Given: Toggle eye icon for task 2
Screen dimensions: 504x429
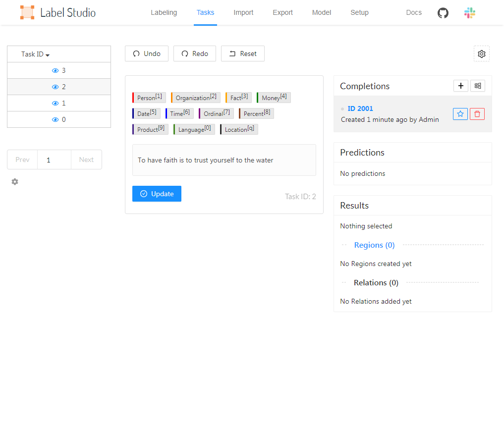Looking at the screenshot, I should click(56, 87).
